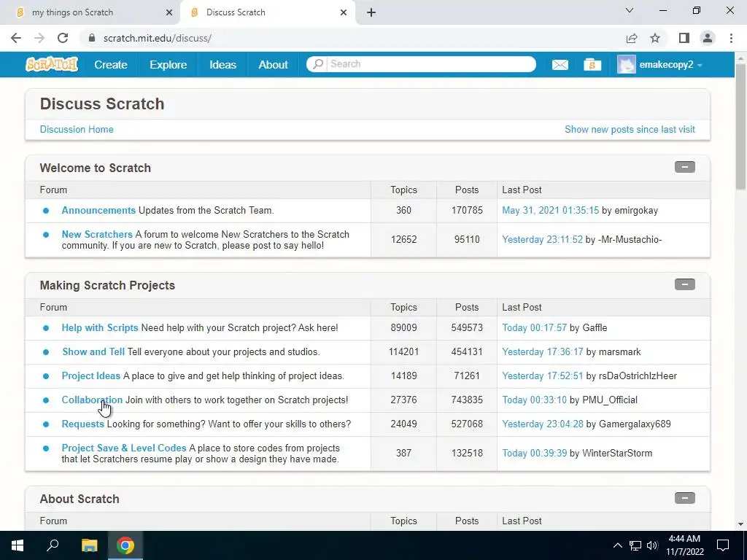Open the Create menu item
The height and width of the screenshot is (560, 747).
(x=111, y=65)
